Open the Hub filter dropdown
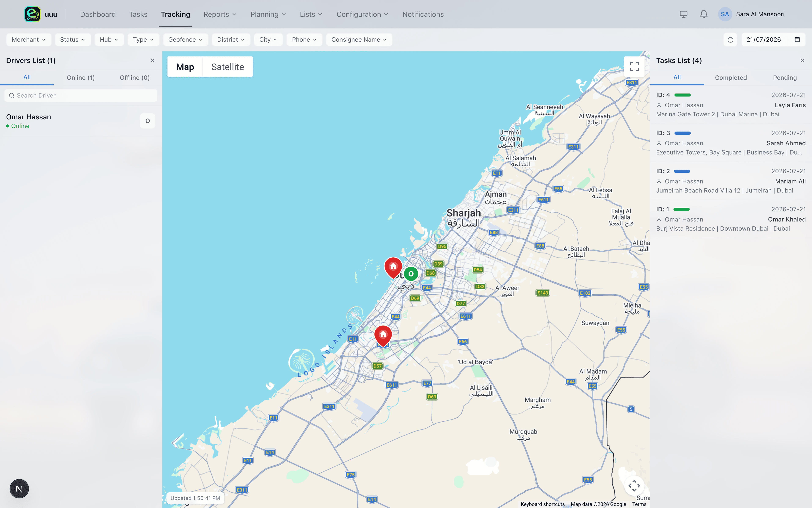 [109, 40]
